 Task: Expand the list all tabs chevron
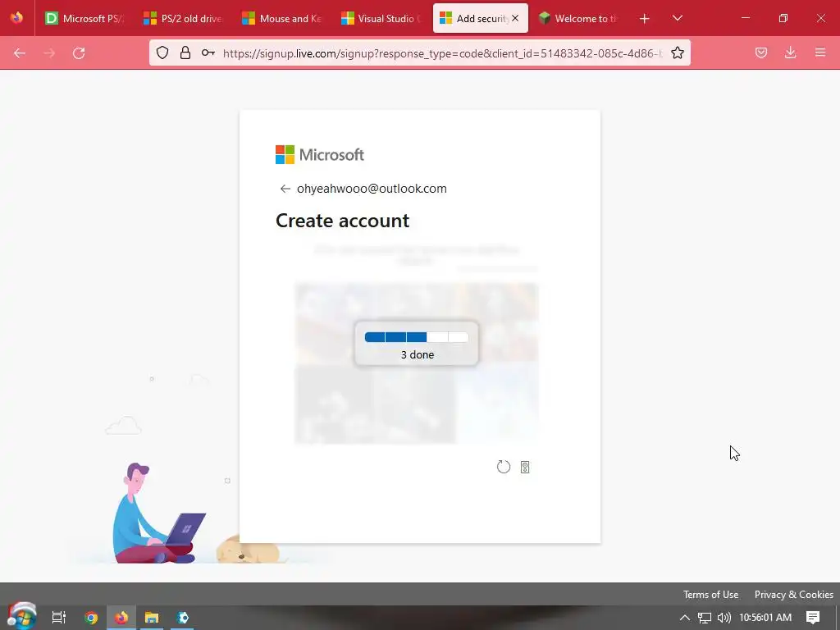click(x=677, y=18)
